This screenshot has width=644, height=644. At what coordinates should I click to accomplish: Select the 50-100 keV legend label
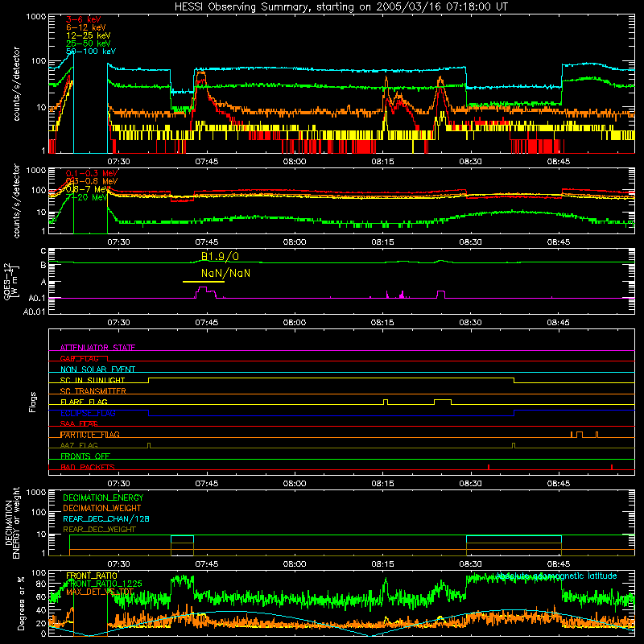(x=91, y=52)
